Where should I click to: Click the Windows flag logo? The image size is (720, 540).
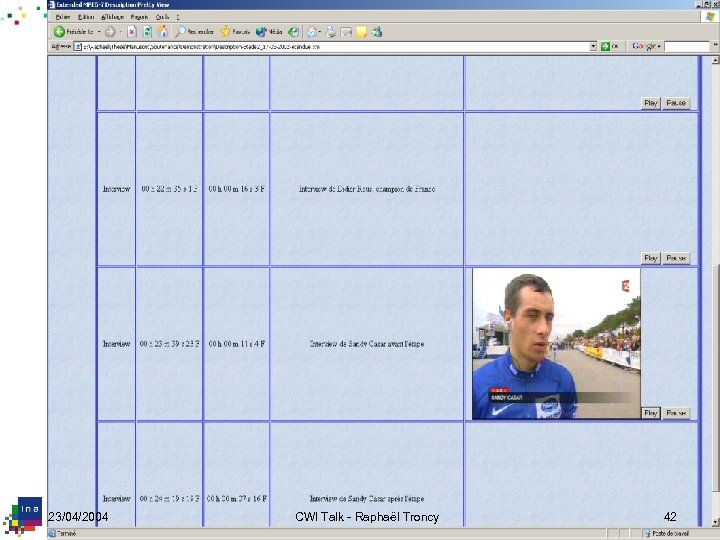click(710, 17)
